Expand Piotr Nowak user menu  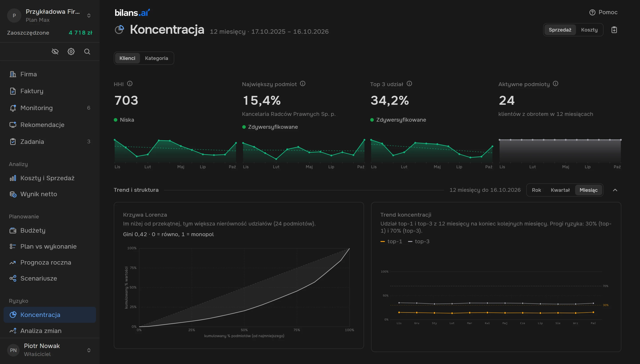click(x=50, y=350)
